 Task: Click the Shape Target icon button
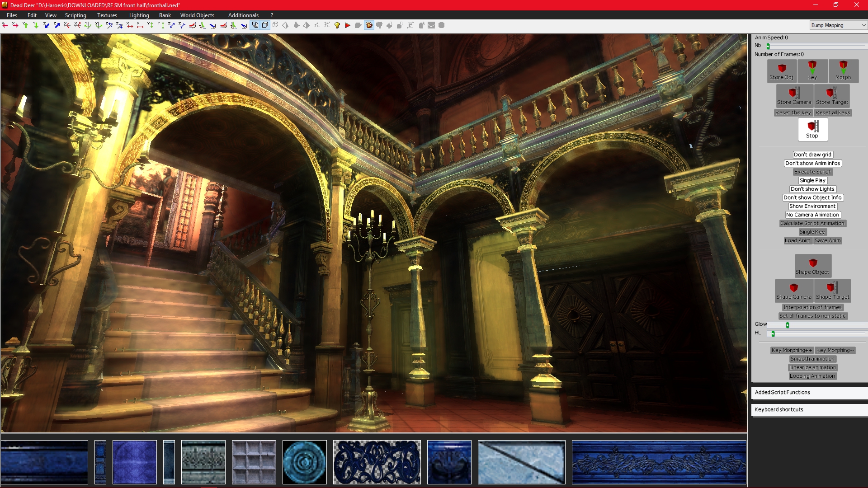click(832, 291)
